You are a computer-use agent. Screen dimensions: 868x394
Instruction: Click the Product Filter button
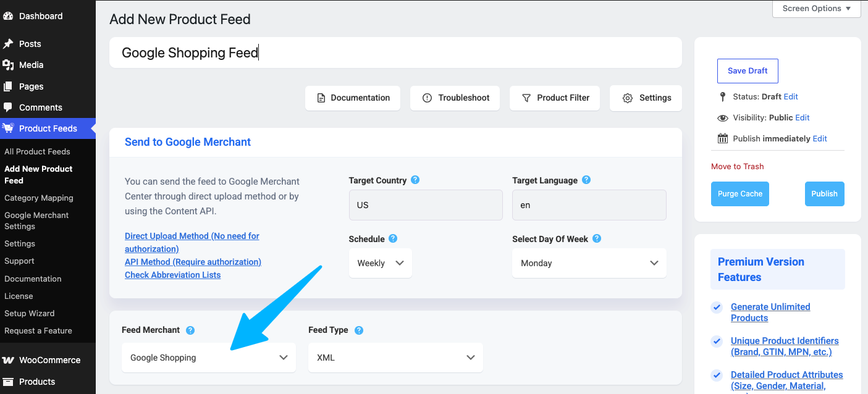pos(555,98)
